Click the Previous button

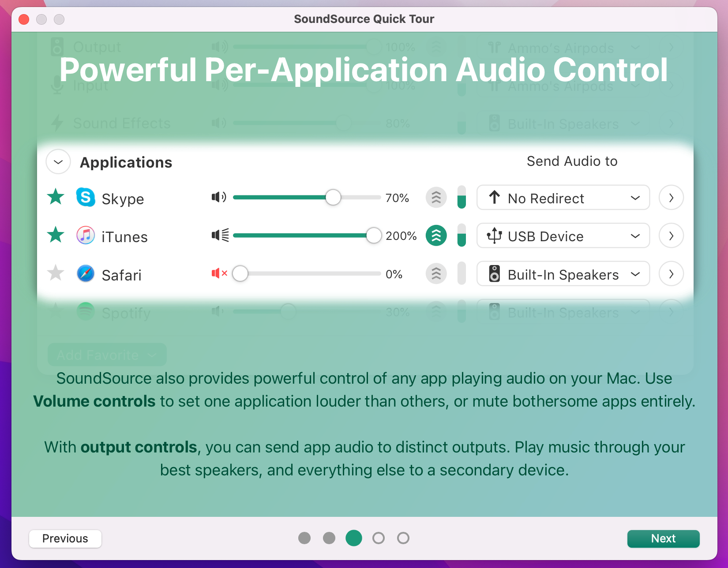click(x=65, y=538)
